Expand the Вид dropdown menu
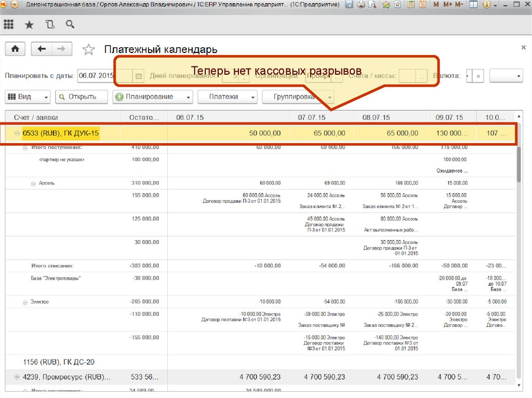Image resolution: width=532 pixels, height=398 pixels. click(x=28, y=97)
